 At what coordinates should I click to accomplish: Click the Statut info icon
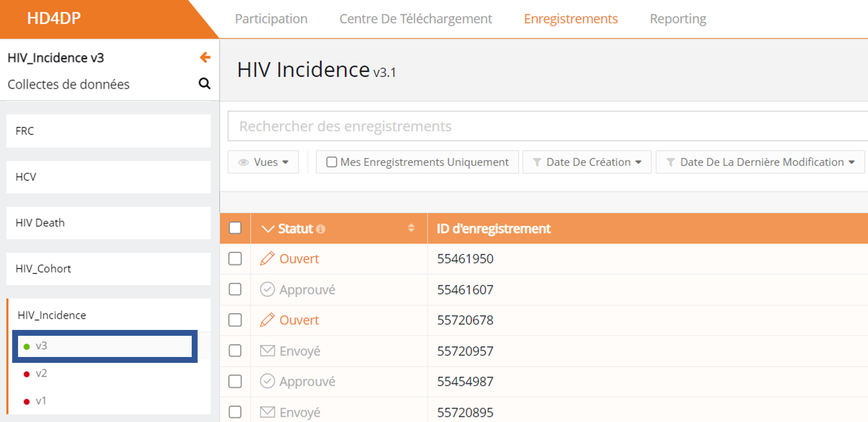(321, 229)
